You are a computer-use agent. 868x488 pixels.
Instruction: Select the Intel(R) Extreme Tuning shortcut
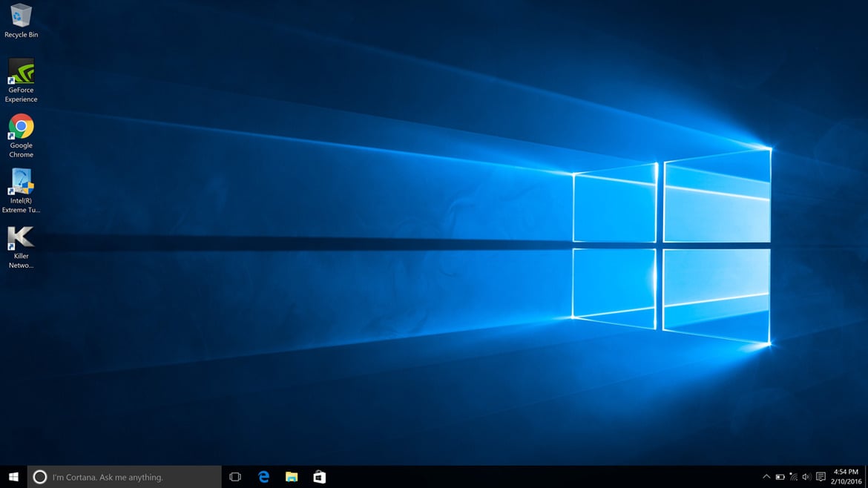(21, 191)
